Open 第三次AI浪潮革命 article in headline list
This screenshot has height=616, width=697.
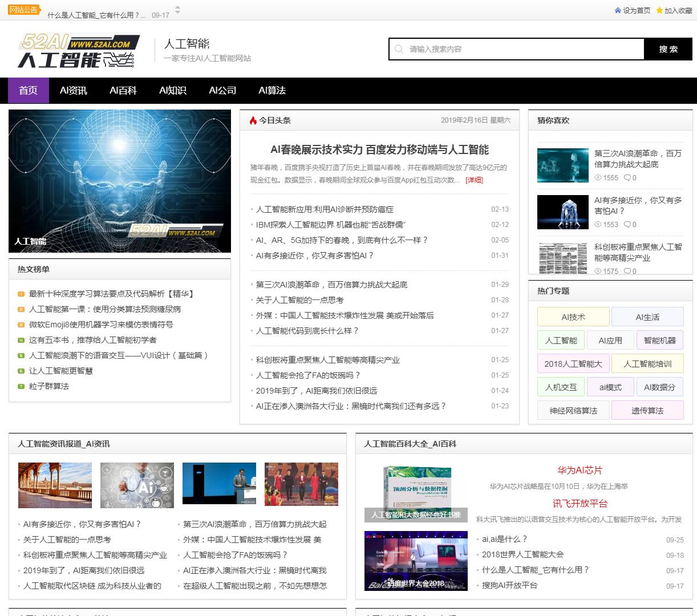click(331, 285)
